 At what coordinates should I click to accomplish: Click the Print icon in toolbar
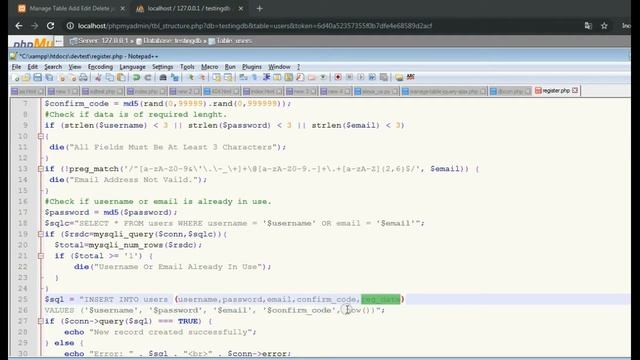[x=84, y=77]
